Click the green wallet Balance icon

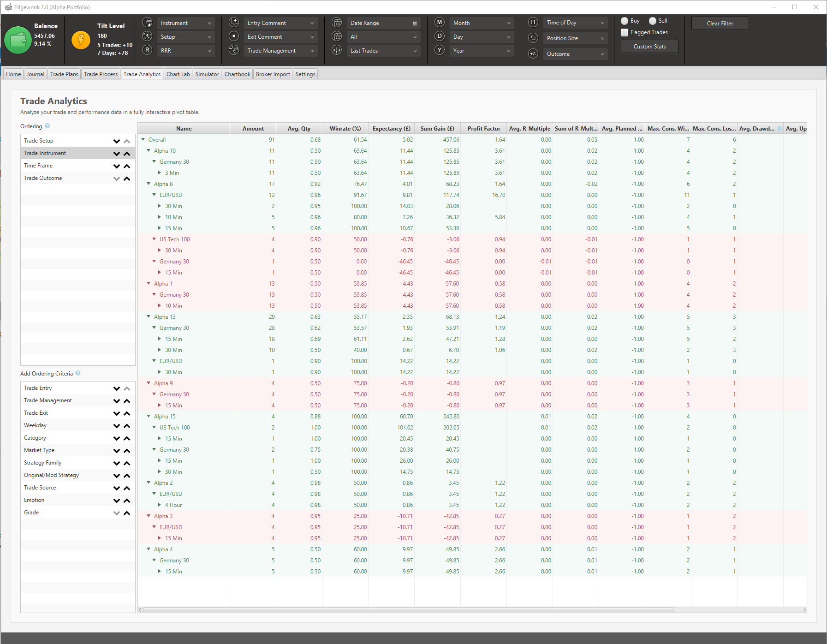point(18,40)
